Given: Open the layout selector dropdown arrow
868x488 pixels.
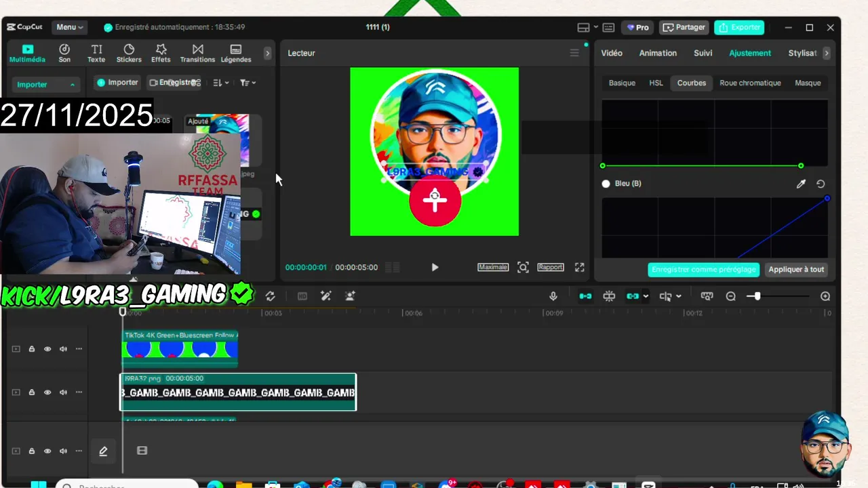Looking at the screenshot, I should pyautogui.click(x=596, y=27).
